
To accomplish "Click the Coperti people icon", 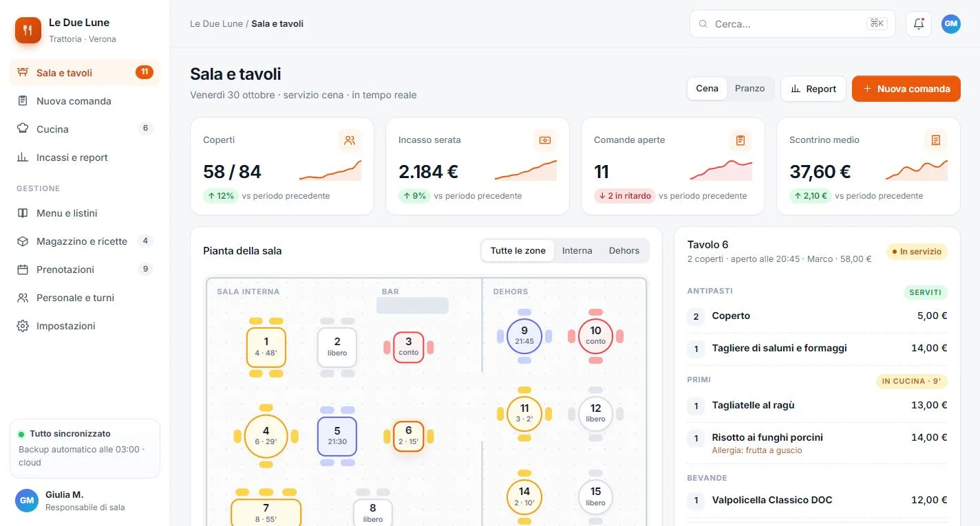I will [350, 140].
